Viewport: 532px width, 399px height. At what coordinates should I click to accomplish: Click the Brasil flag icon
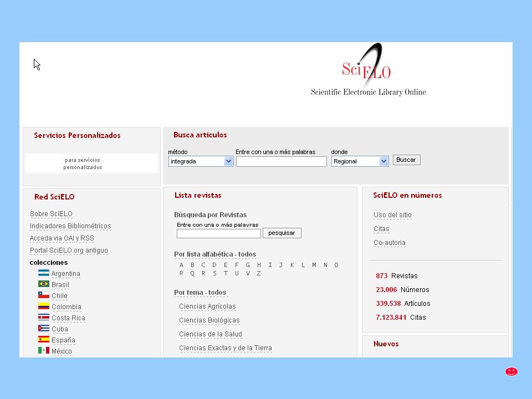43,284
